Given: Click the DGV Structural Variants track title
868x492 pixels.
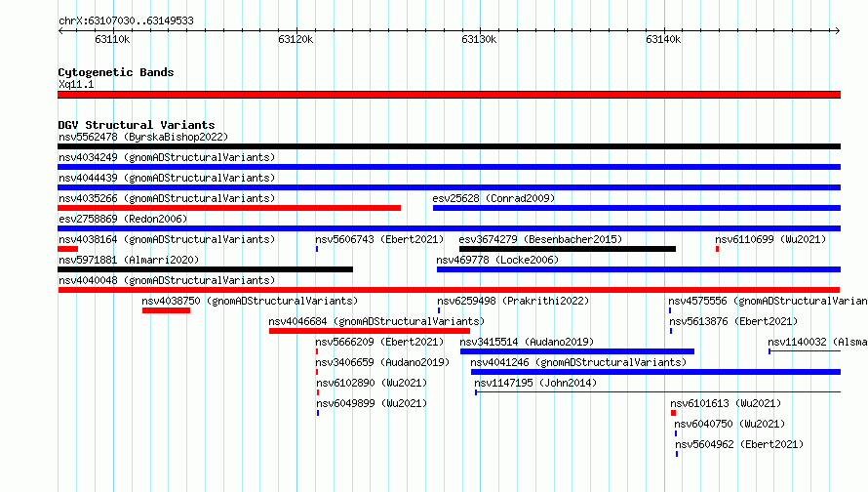Looking at the screenshot, I should (137, 125).
